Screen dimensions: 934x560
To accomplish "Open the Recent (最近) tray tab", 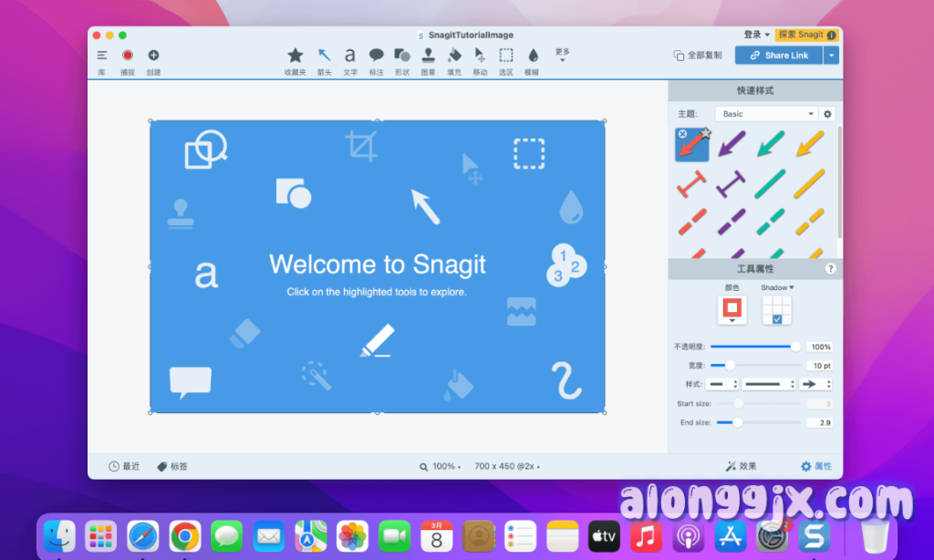I will [124, 466].
